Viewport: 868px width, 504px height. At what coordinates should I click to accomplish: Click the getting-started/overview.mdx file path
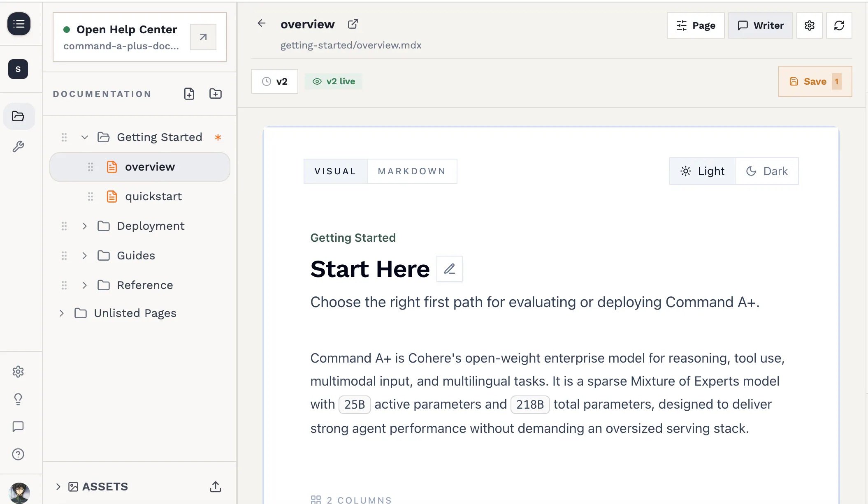pos(351,45)
